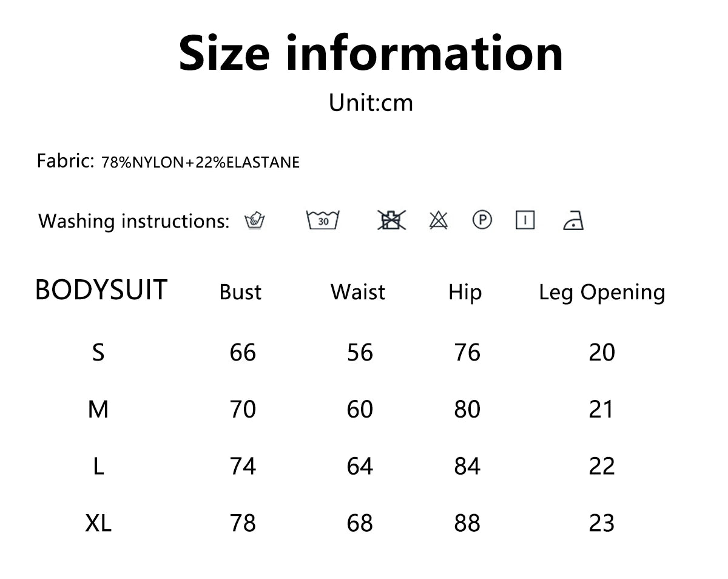Click the circled P dry-clean icon
Image resolution: width=728 pixels, height=579 pixels.
(482, 220)
